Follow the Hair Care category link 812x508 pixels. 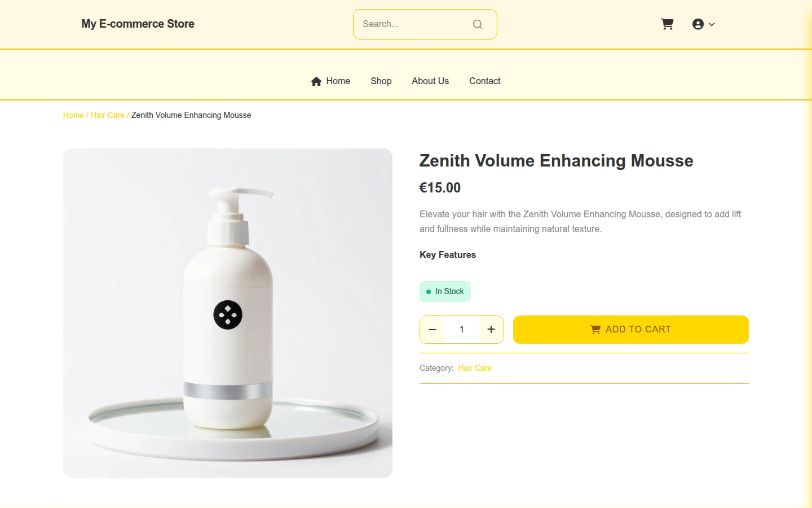click(475, 368)
